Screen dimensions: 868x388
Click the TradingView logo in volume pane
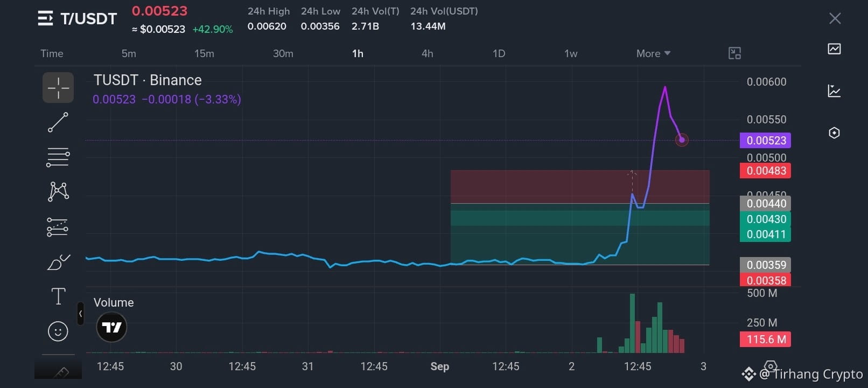[111, 327]
